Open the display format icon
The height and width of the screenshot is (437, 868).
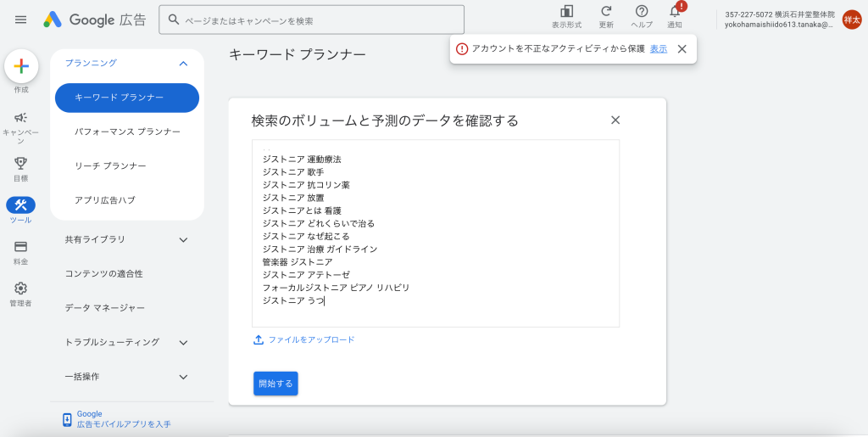tap(566, 12)
